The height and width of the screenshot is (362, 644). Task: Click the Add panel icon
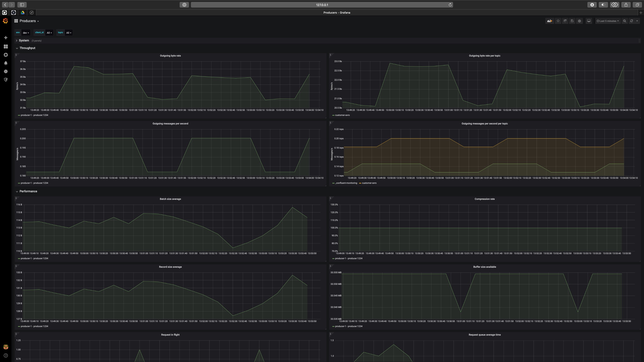(549, 21)
